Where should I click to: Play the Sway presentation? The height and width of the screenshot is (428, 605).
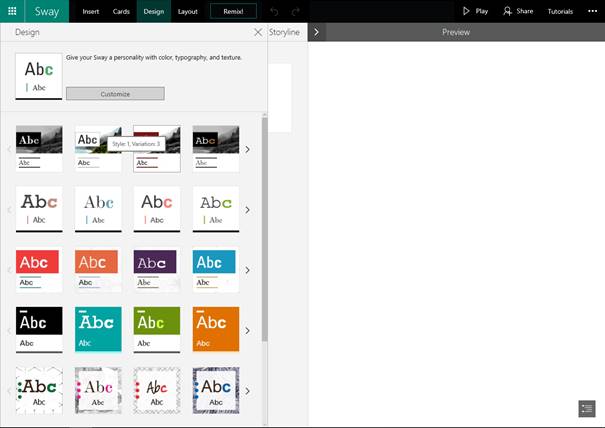tap(474, 11)
